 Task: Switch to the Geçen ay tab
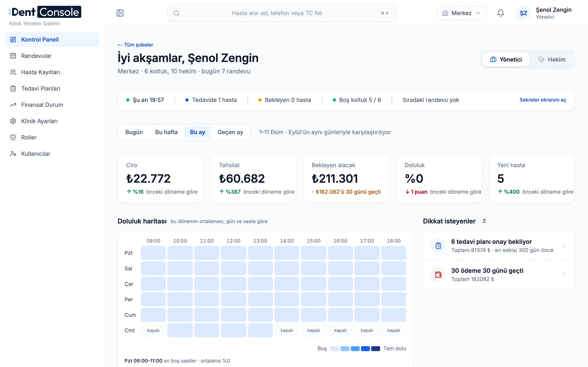coord(230,132)
